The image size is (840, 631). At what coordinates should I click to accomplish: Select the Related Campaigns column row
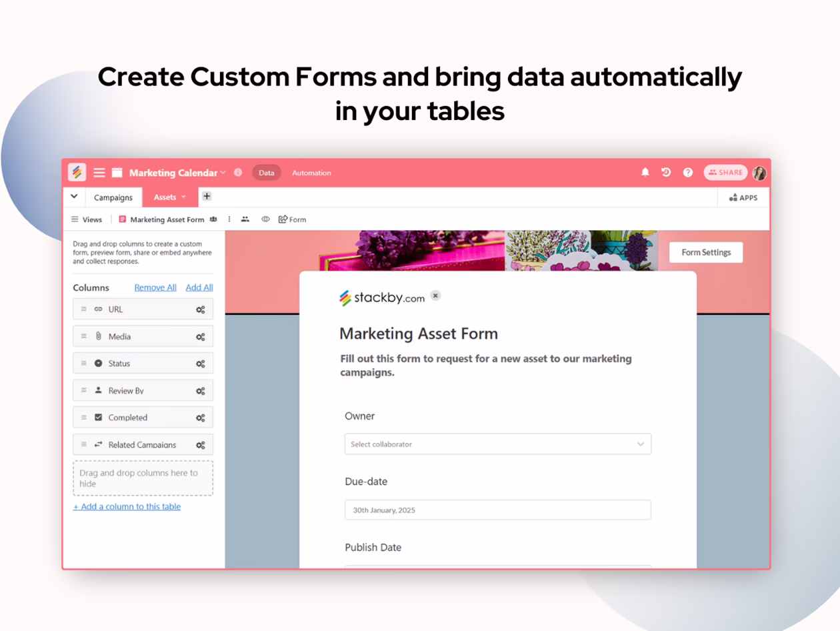(x=143, y=445)
